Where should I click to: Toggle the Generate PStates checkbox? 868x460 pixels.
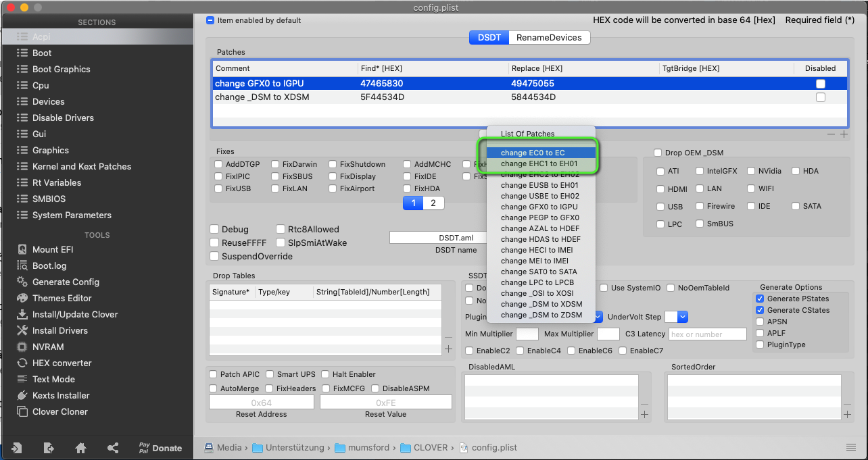point(761,299)
